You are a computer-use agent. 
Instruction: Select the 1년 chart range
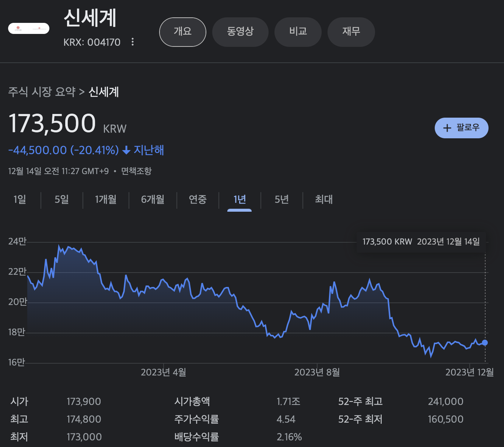coord(239,200)
